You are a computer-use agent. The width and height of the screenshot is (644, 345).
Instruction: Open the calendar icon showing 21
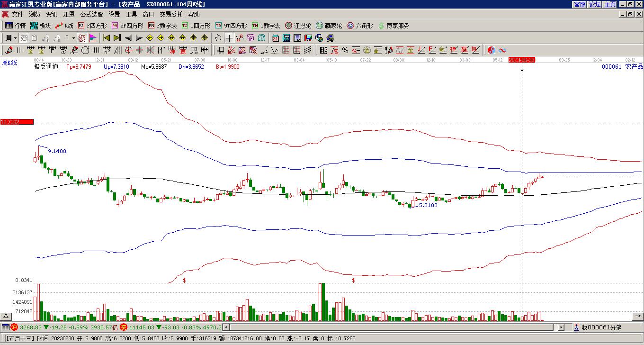point(276,38)
